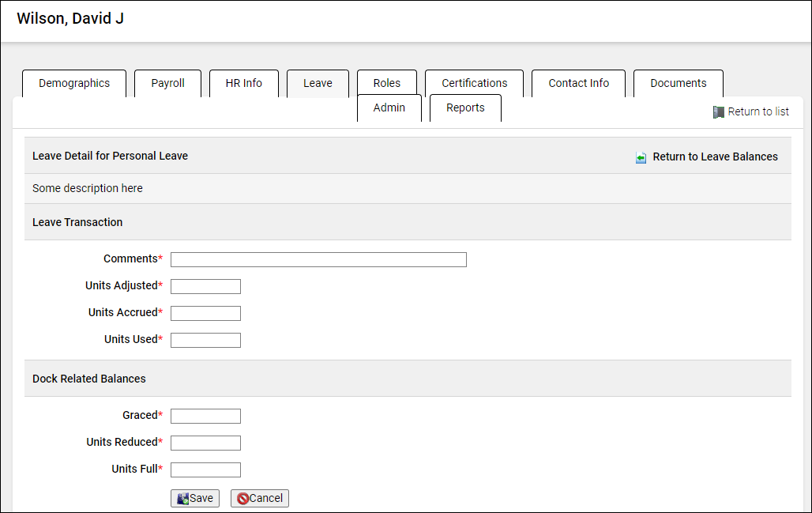Switch to the Payroll tab
Screen dimensions: 812x513
click(167, 83)
